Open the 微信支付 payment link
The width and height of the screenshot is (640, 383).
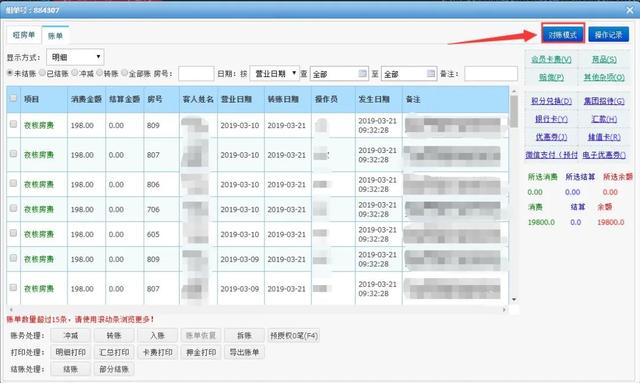pyautogui.click(x=551, y=155)
